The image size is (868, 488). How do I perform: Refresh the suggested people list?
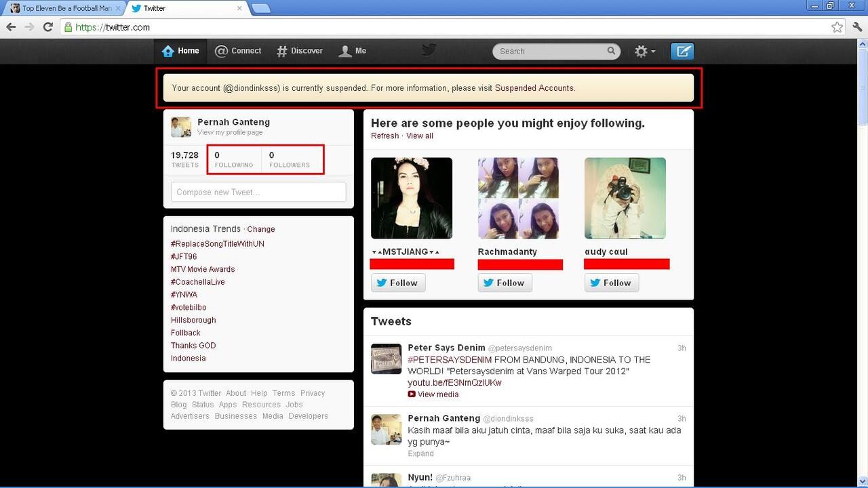point(384,136)
